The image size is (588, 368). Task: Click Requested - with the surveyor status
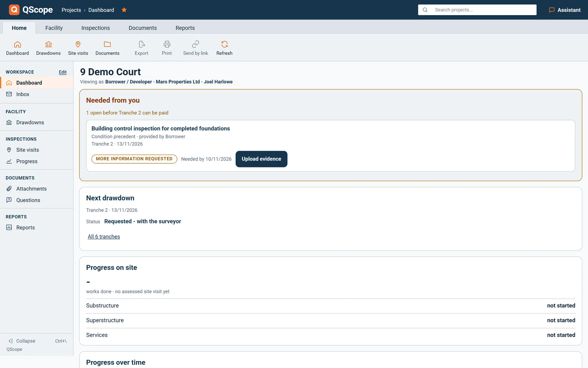pos(143,221)
